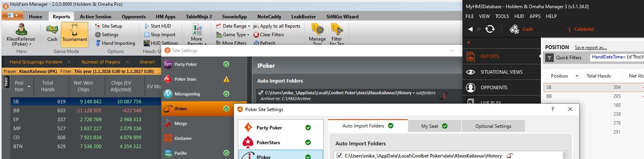
Task: Toggle Stop Import checkbox in ribbon
Action: pos(147,35)
